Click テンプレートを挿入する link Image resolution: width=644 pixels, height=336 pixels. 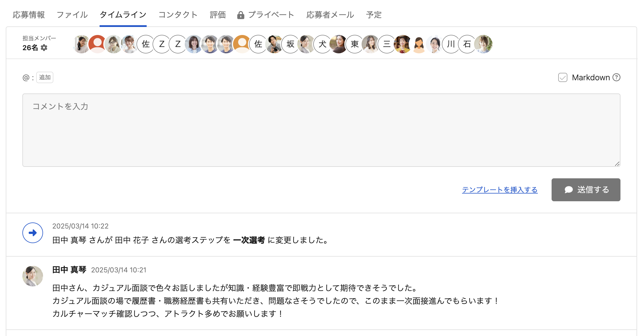coord(500,190)
